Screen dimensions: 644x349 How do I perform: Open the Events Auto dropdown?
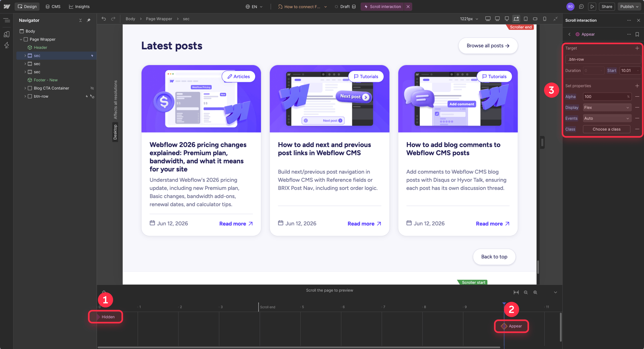click(x=607, y=118)
